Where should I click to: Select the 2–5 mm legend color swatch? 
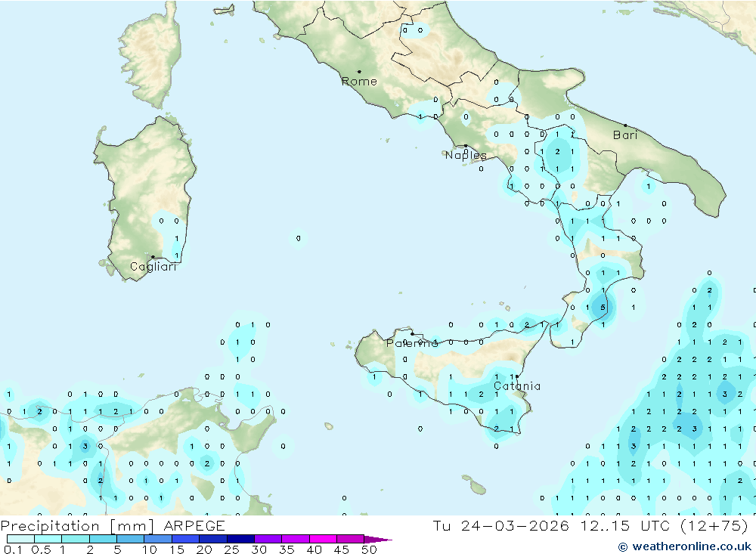pyautogui.click(x=103, y=539)
